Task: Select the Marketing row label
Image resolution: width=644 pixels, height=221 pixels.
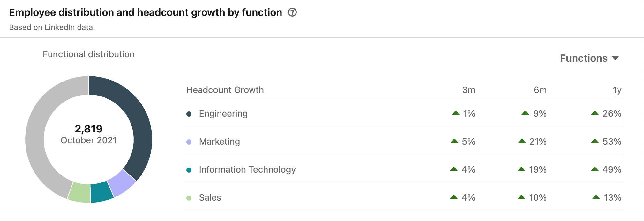Action: tap(219, 142)
